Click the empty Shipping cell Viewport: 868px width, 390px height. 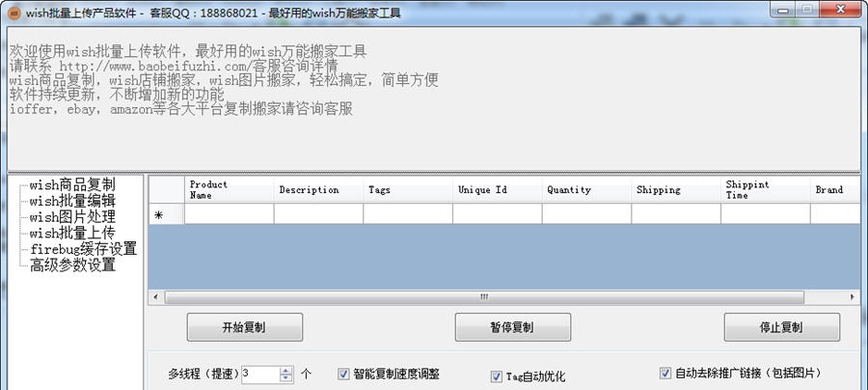pos(676,214)
